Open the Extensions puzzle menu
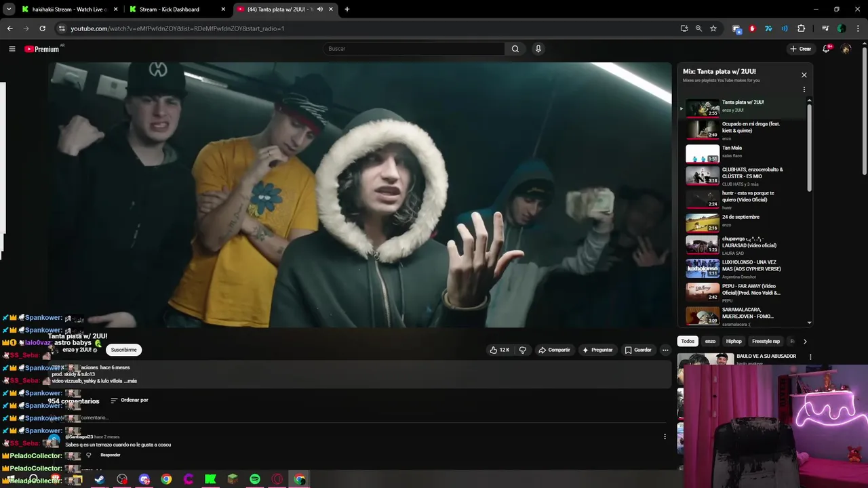The image size is (868, 488). point(801,28)
